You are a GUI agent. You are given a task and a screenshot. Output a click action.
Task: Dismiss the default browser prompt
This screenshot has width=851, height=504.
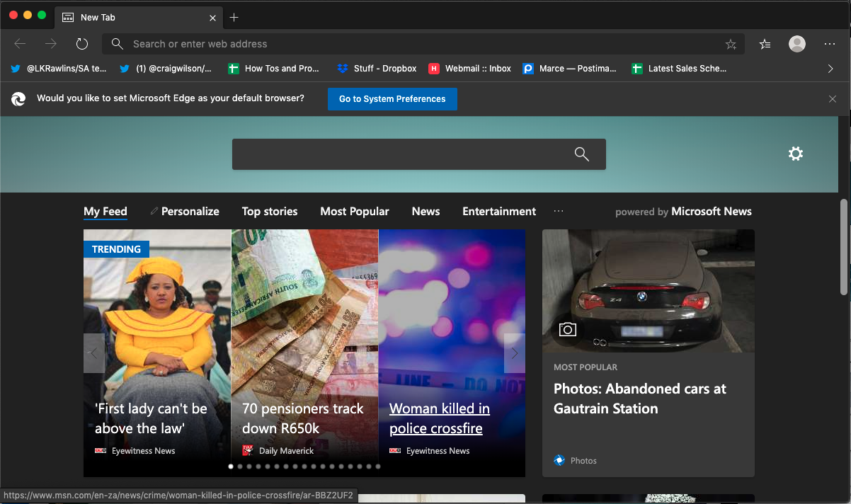click(833, 99)
